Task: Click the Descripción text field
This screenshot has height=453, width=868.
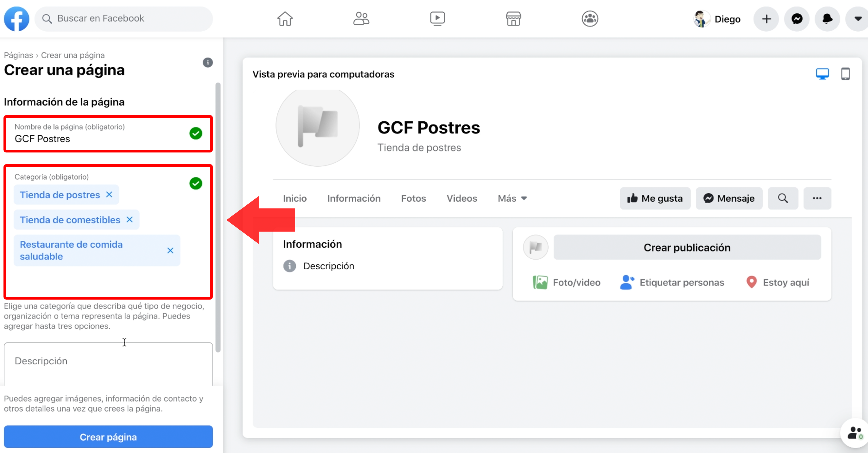Action: pos(108,364)
